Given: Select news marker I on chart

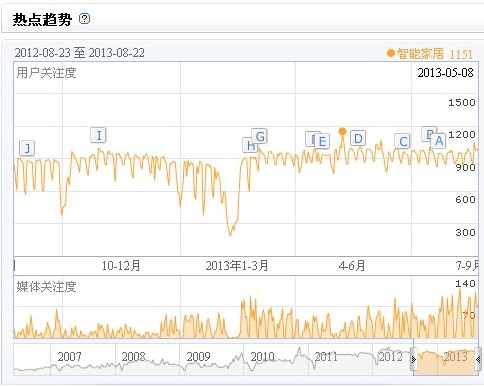Looking at the screenshot, I should click(x=99, y=135).
